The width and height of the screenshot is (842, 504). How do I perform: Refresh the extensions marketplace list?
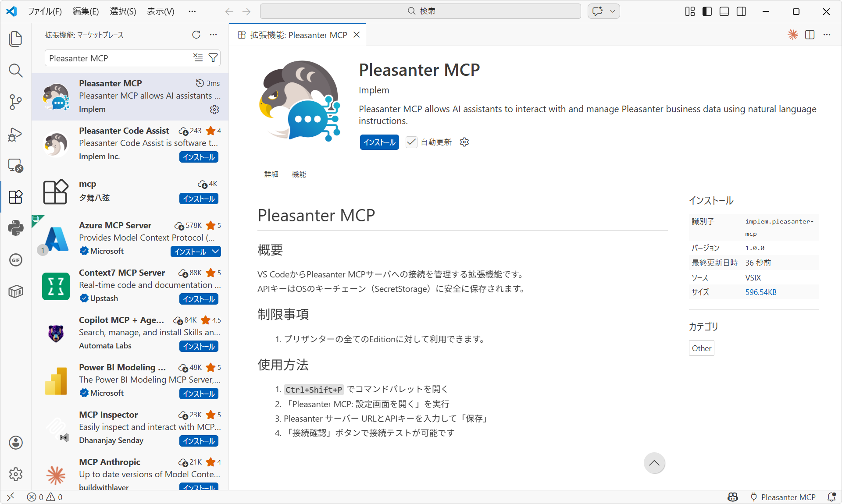click(x=196, y=35)
